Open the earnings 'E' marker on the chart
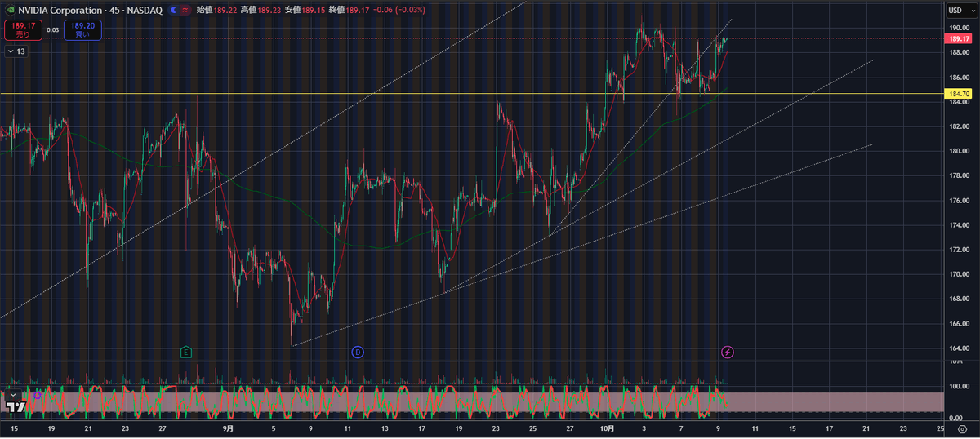 [x=186, y=352]
